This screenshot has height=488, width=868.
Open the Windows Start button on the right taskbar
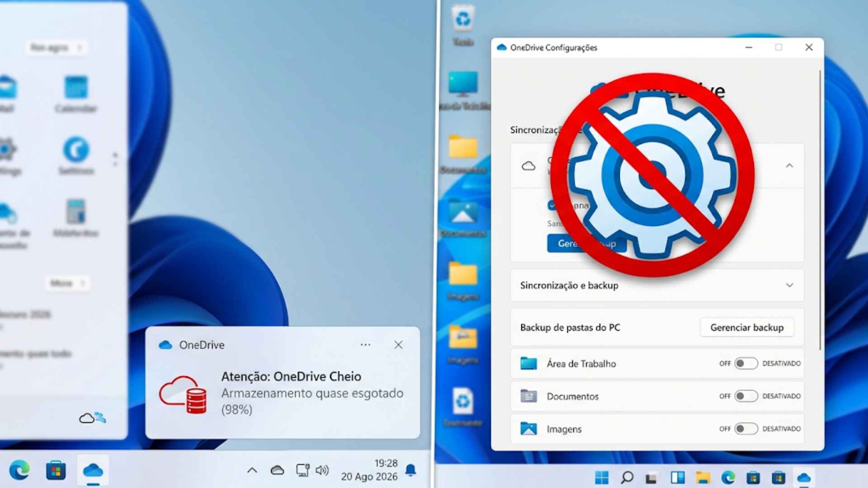(602, 477)
